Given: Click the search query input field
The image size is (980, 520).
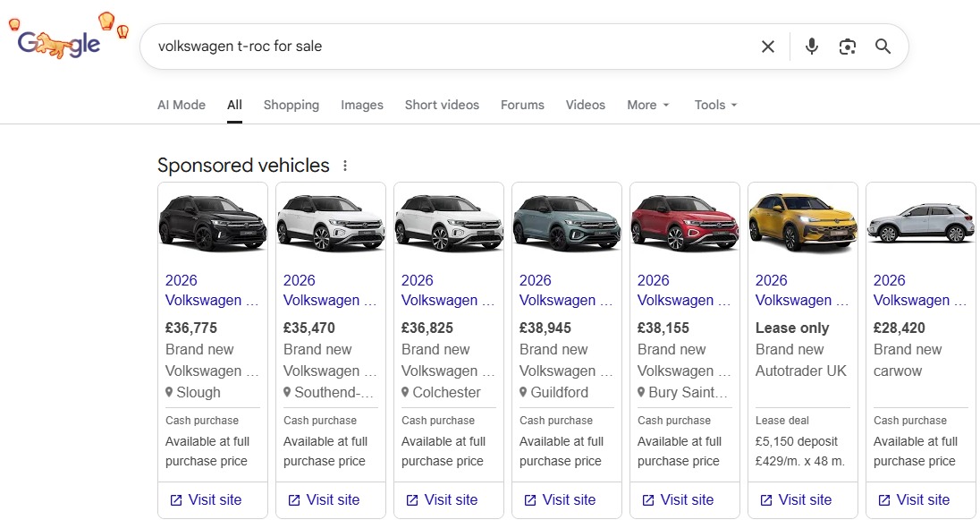Looking at the screenshot, I should tap(447, 47).
